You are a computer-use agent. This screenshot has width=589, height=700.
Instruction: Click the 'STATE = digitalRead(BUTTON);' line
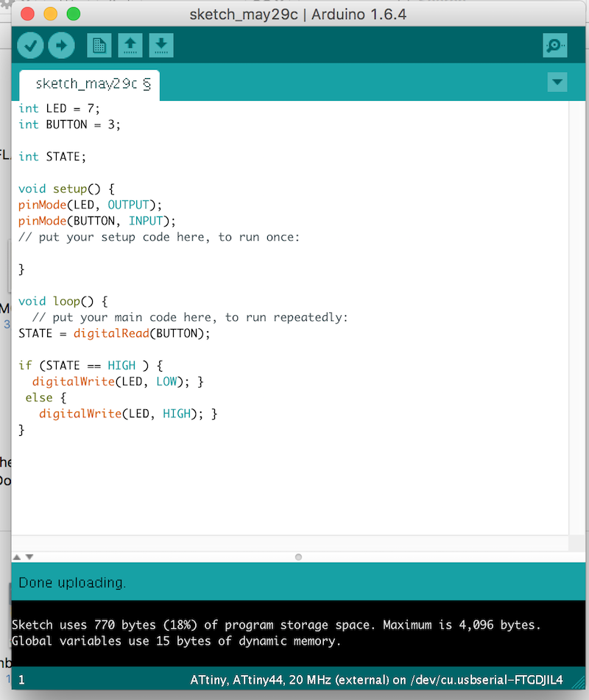(x=114, y=333)
